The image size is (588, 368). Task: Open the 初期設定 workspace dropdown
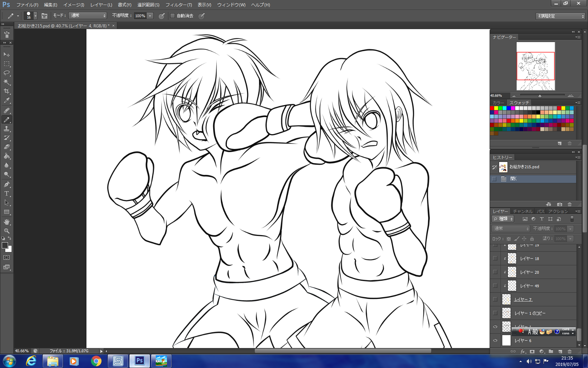pyautogui.click(x=560, y=16)
